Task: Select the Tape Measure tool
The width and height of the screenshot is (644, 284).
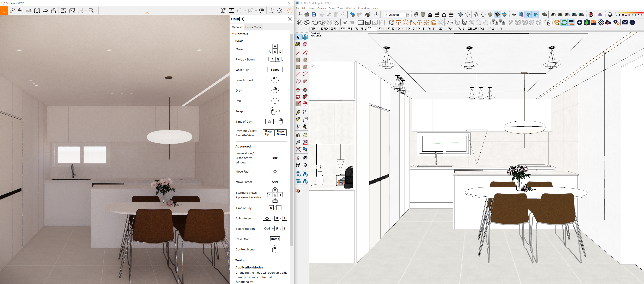Action: point(298,112)
